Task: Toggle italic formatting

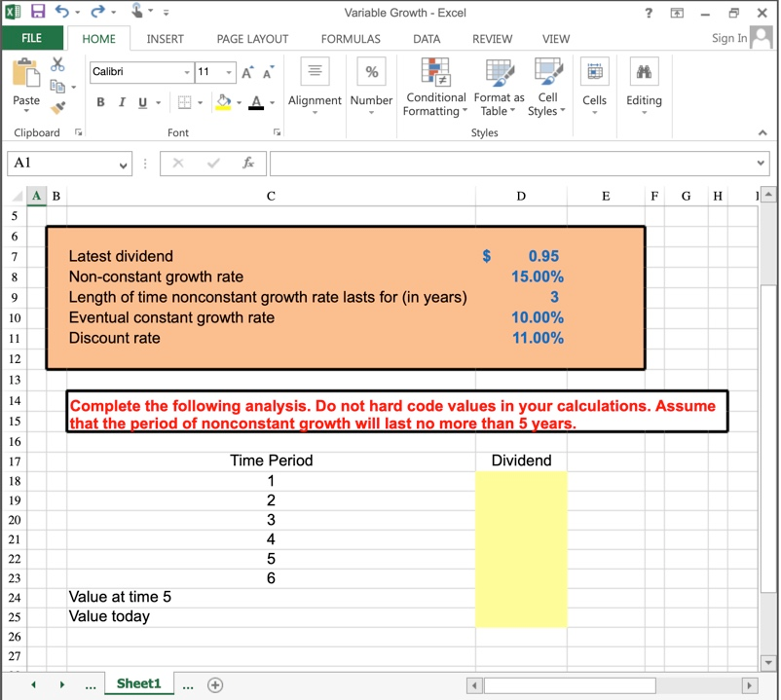Action: click(x=122, y=103)
